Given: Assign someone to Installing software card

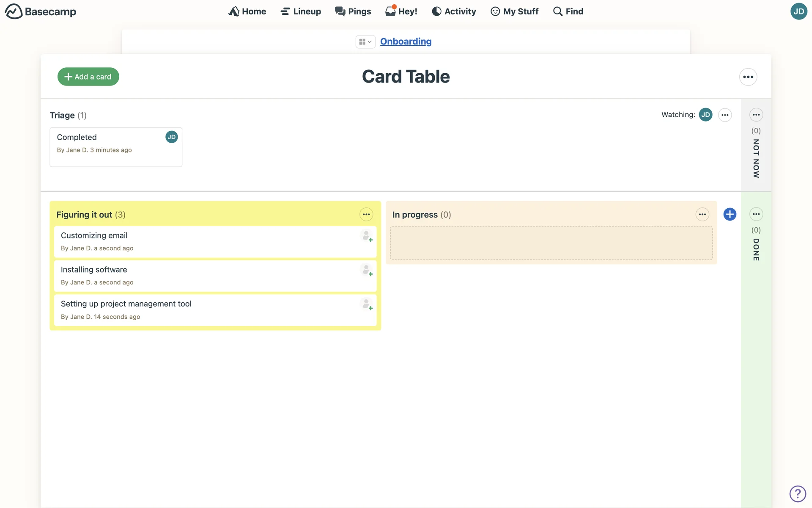Looking at the screenshot, I should [x=367, y=270].
